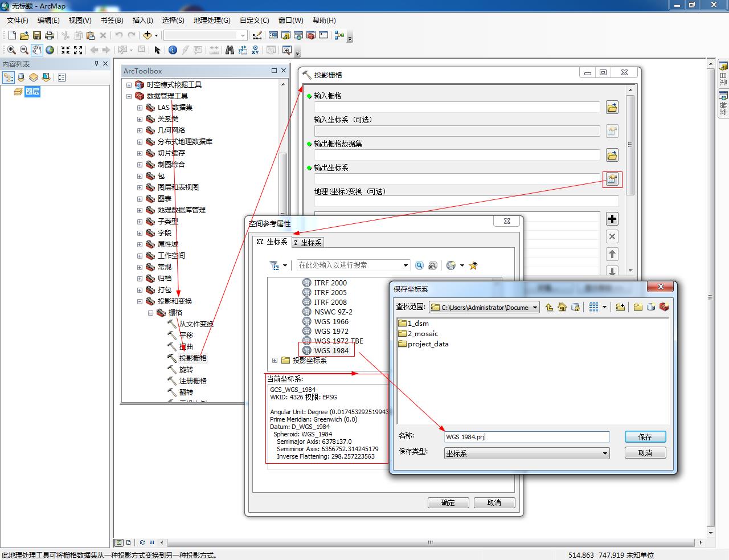Toggle List By Selection in contents panel

pyautogui.click(x=46, y=77)
